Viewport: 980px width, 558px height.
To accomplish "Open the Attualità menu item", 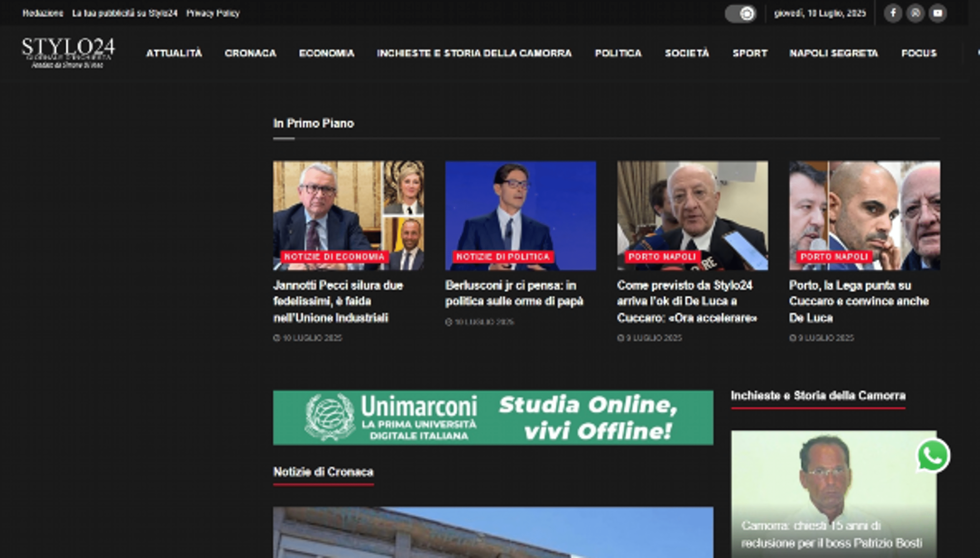I will pyautogui.click(x=174, y=53).
